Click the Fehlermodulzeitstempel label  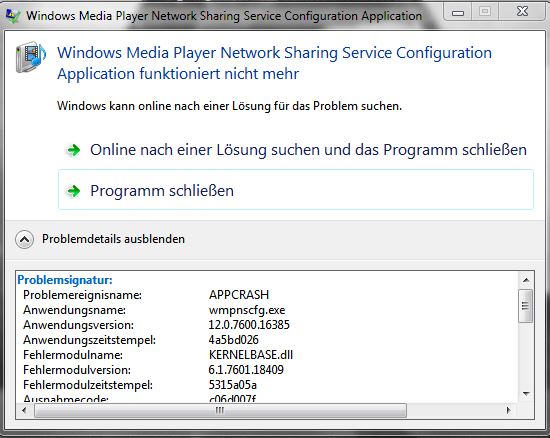coord(88,385)
